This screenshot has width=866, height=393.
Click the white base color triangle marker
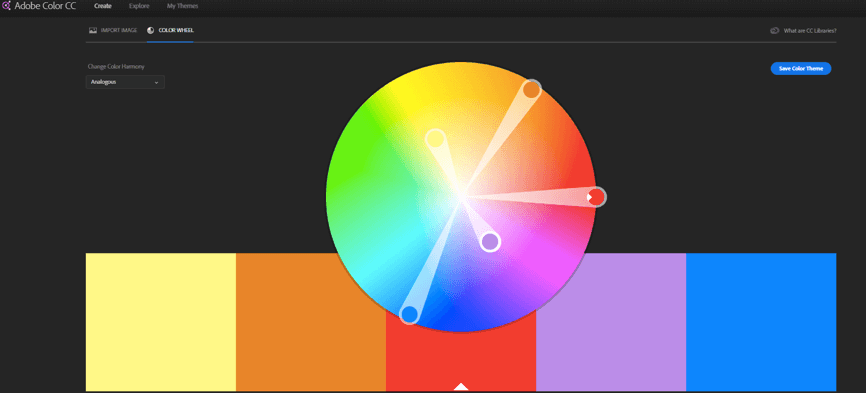pyautogui.click(x=461, y=386)
